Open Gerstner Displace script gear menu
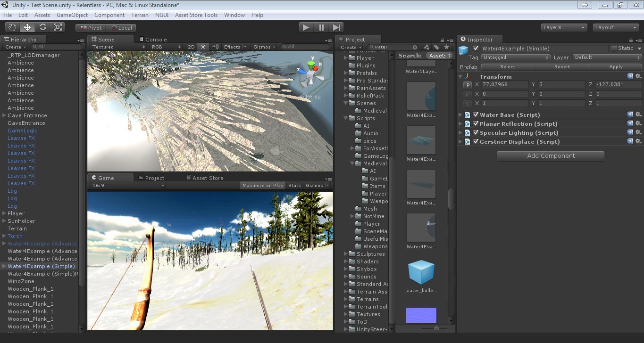Screen dimensions: 644x343 tap(638, 141)
